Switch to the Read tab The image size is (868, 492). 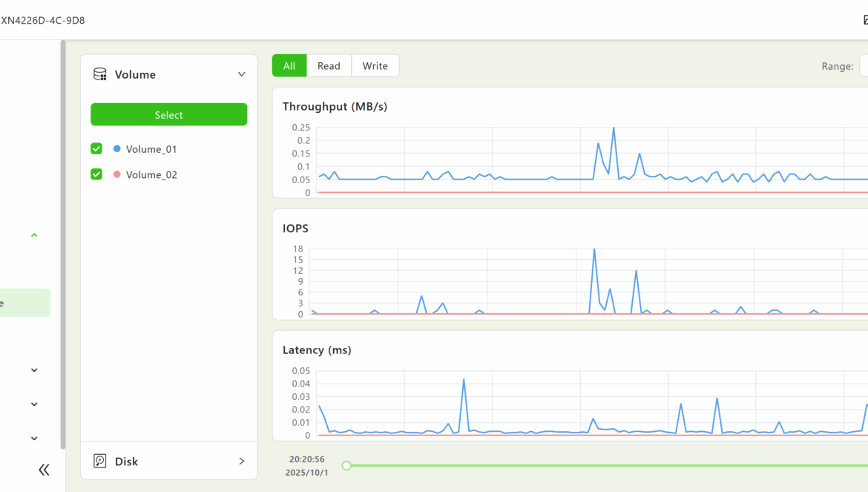click(x=329, y=66)
